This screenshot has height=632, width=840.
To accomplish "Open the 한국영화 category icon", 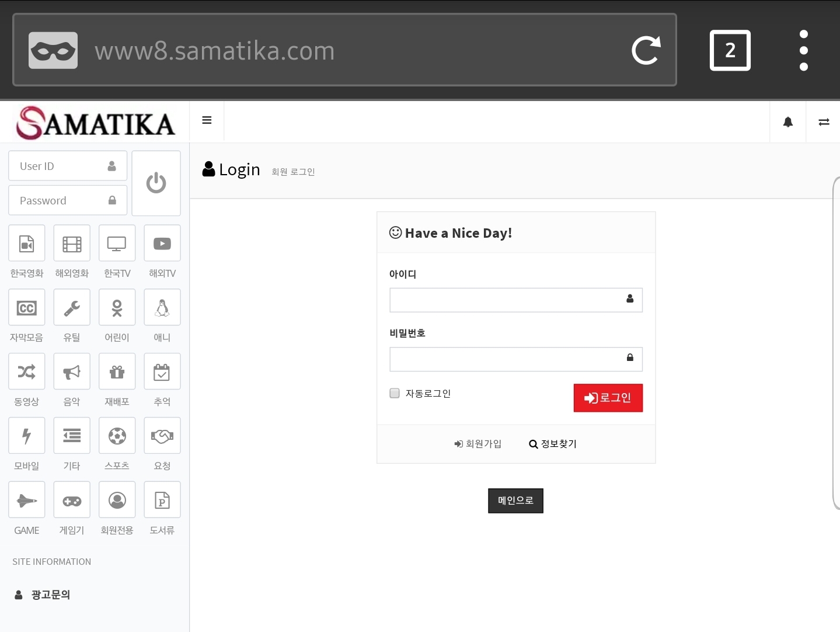I will (27, 243).
